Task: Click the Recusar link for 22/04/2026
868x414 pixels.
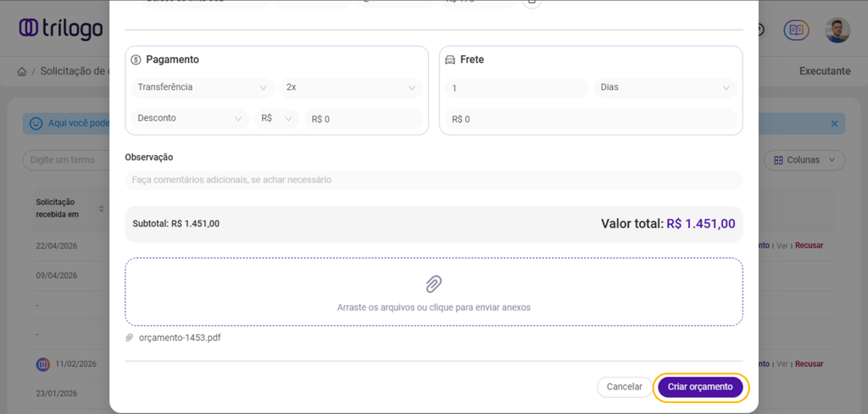Action: pyautogui.click(x=810, y=245)
